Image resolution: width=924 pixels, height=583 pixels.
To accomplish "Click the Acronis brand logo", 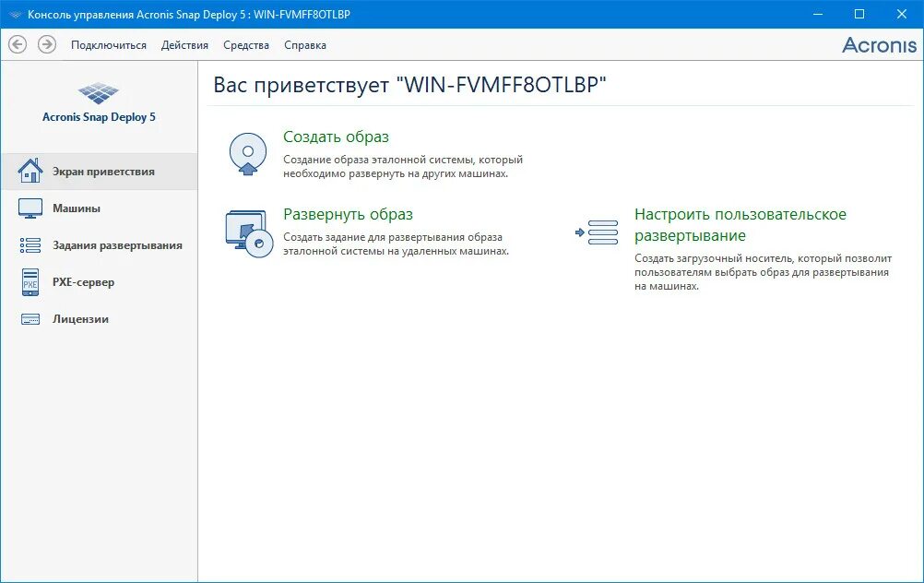I will 879,45.
